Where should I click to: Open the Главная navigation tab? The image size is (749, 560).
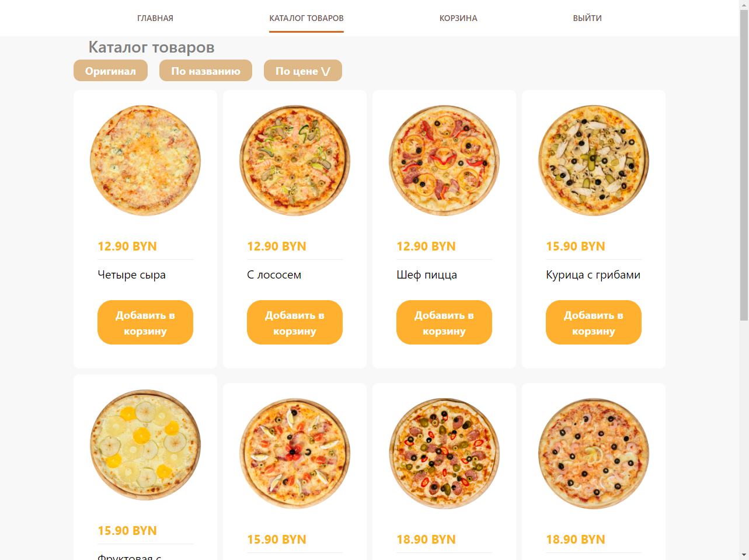click(x=155, y=18)
